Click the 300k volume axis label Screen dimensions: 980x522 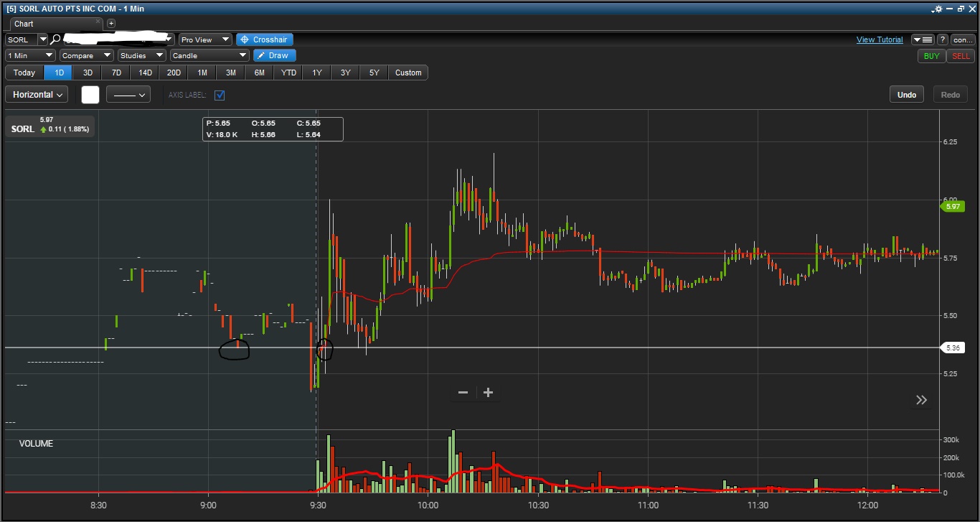click(951, 439)
